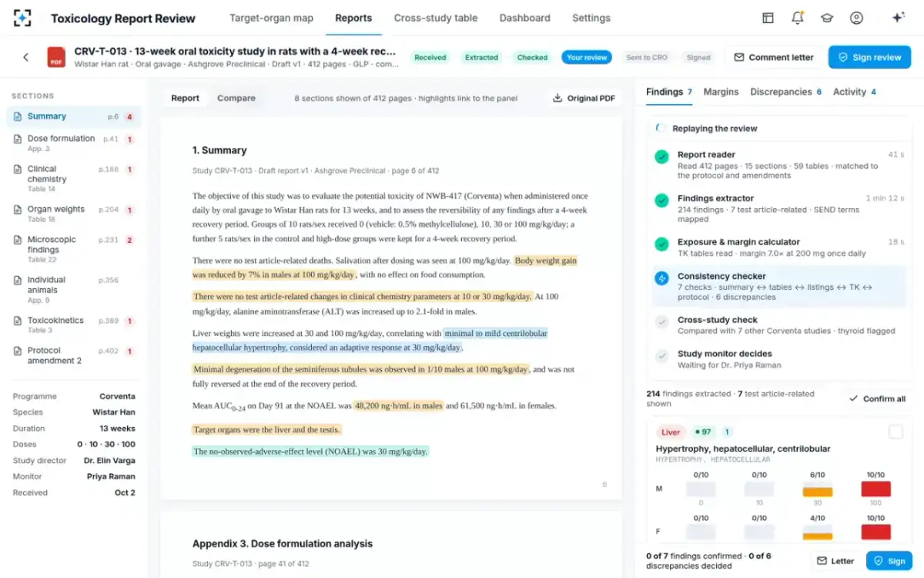Screen dimensions: 924x578
Task: Click the Organ weights document icon
Action: pos(18,210)
